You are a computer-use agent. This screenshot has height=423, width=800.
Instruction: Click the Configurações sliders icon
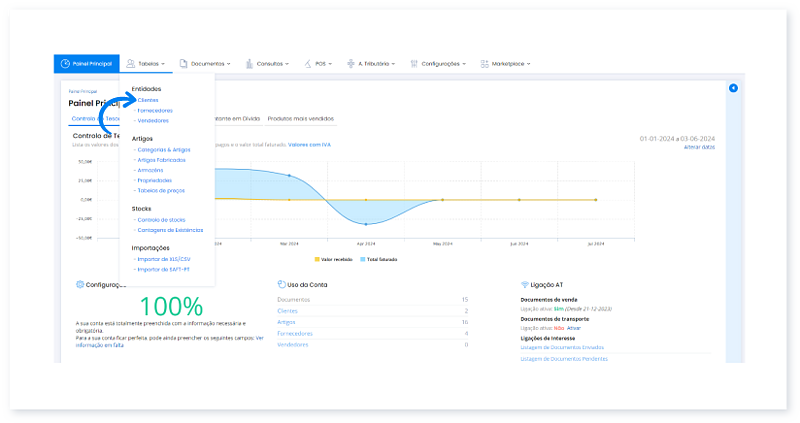pos(413,63)
